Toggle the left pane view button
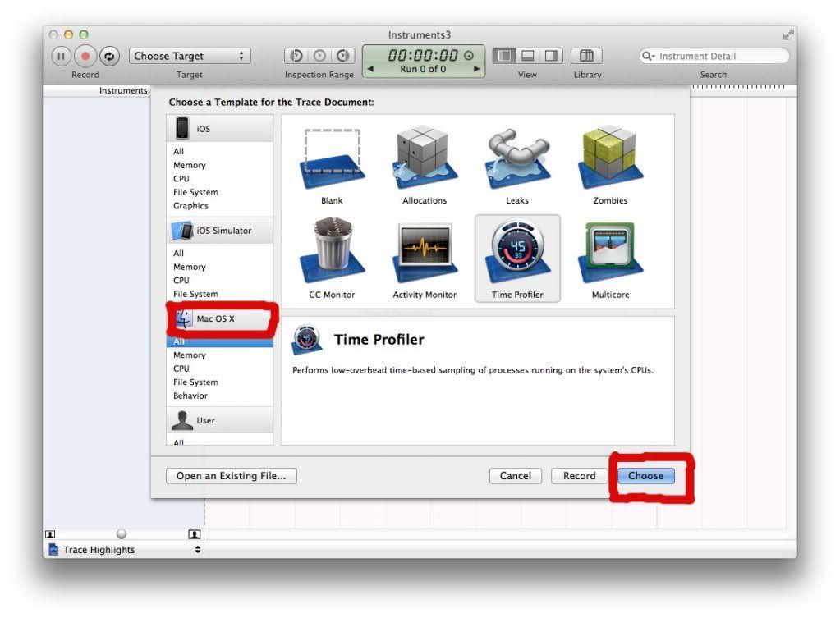The height and width of the screenshot is (618, 840). (x=504, y=56)
